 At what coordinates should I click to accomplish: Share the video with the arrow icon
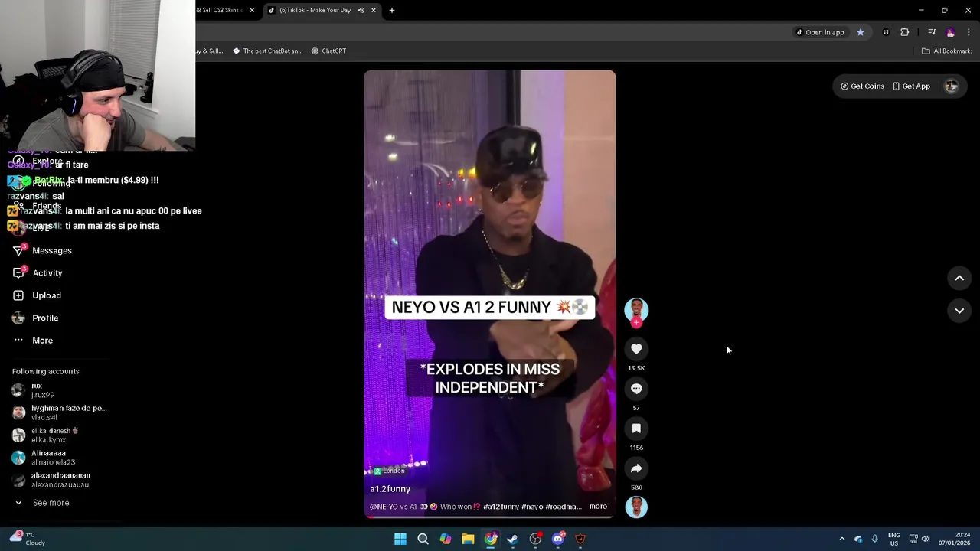tap(636, 468)
